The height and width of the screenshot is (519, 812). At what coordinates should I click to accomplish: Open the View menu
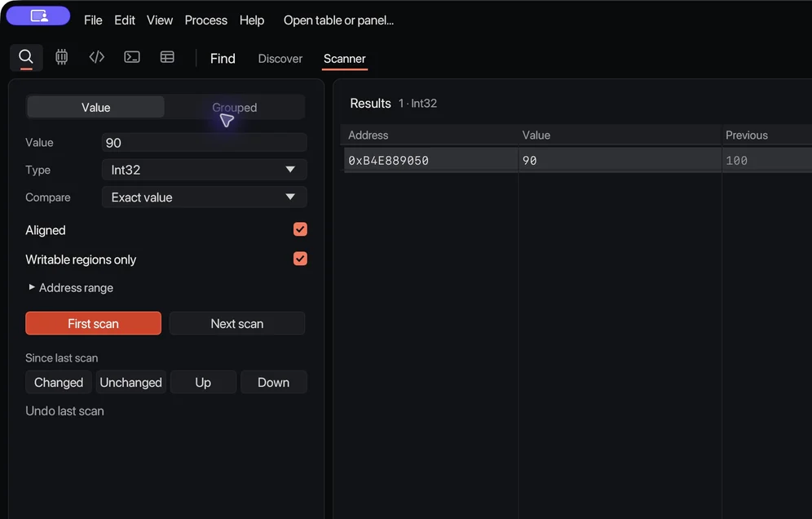[x=160, y=20]
